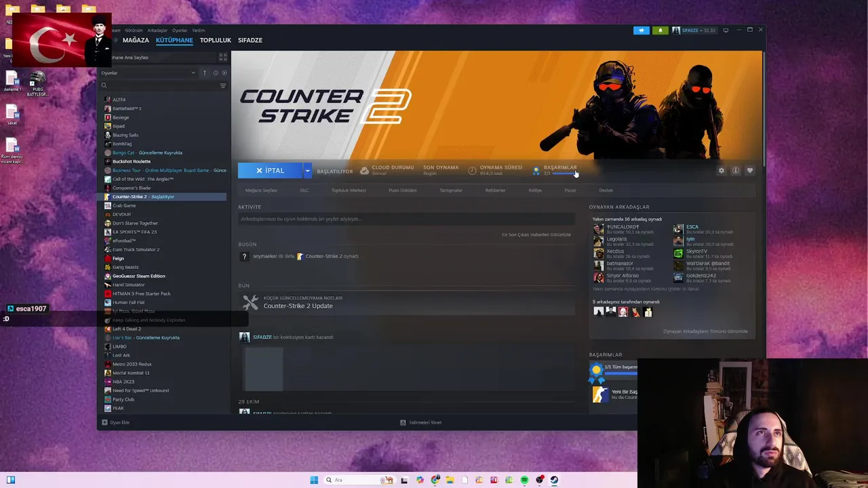
Task: Open the Atölye link
Action: [535, 190]
